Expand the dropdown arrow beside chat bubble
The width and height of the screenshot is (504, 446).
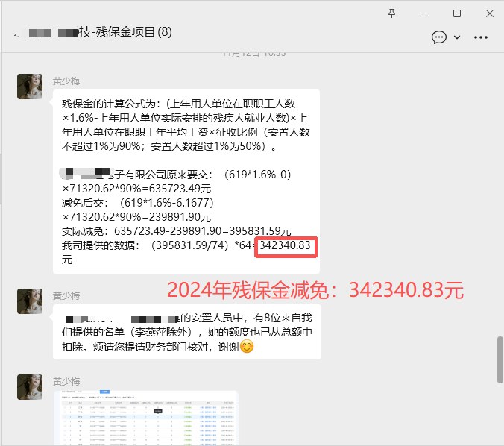pyautogui.click(x=457, y=37)
